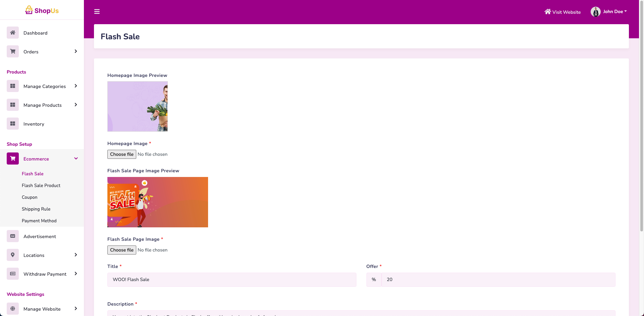The height and width of the screenshot is (316, 644).
Task: Open the John Doe user dropdown
Action: (609, 12)
